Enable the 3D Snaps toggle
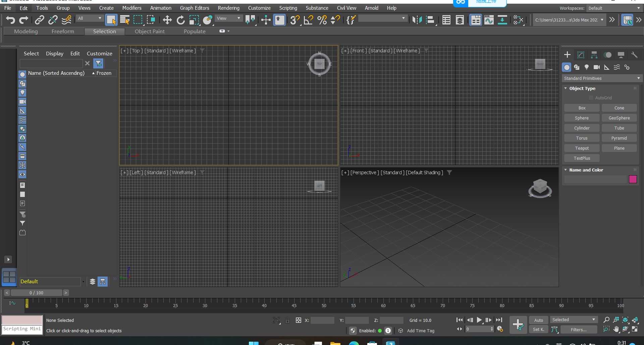644x345 pixels. pos(294,20)
